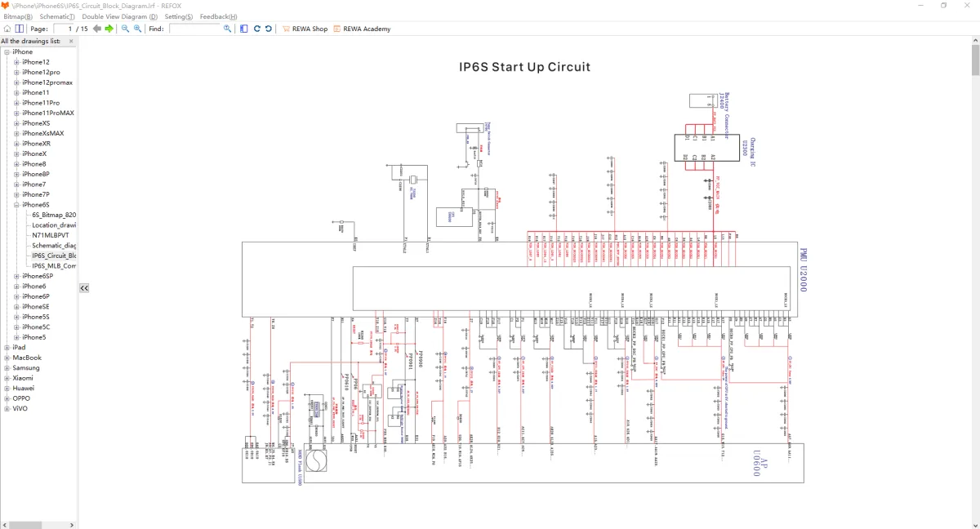
Task: Collapse the drawings sidebar with double-arrow button
Action: click(x=84, y=288)
